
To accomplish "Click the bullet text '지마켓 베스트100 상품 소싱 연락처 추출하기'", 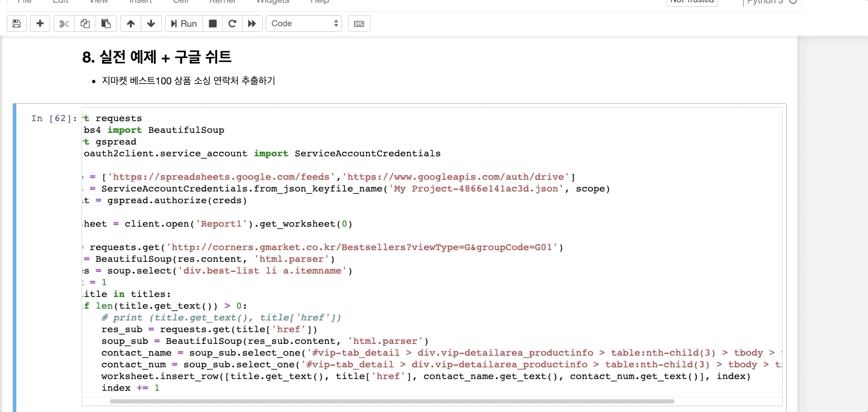I will point(189,81).
